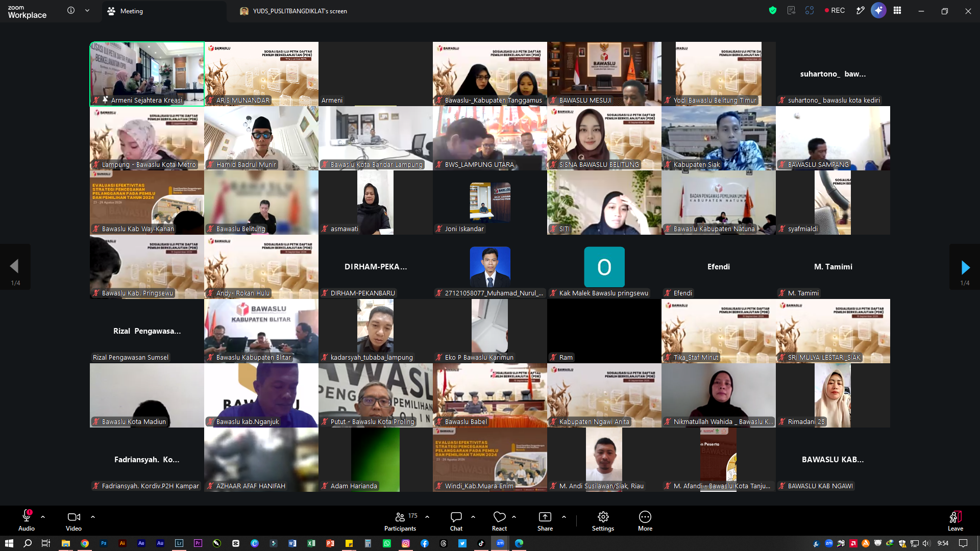Open Photoshop from the taskbar
The height and width of the screenshot is (551, 980).
pyautogui.click(x=104, y=543)
